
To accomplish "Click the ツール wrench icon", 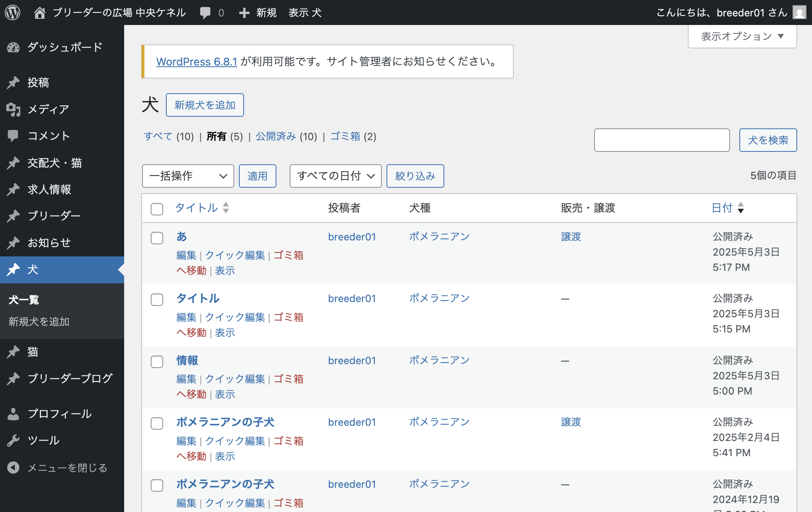I will pos(13,440).
